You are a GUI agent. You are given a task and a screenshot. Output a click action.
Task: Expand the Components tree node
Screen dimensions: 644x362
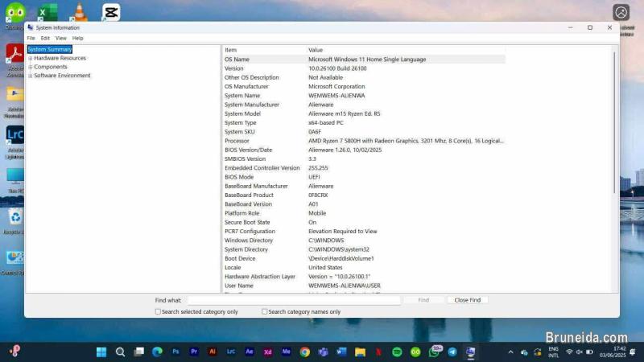[31, 67]
